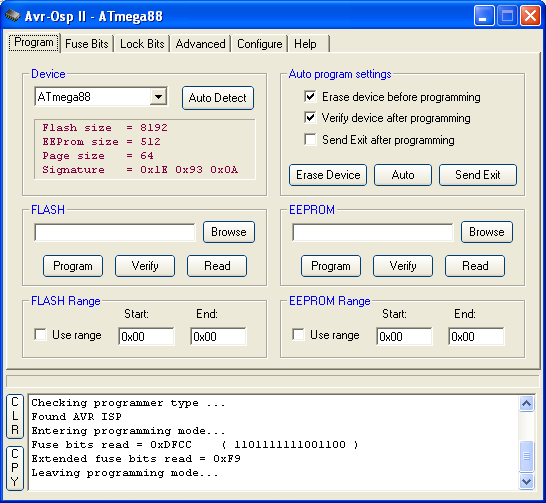Click the Send Exit button

tap(478, 175)
